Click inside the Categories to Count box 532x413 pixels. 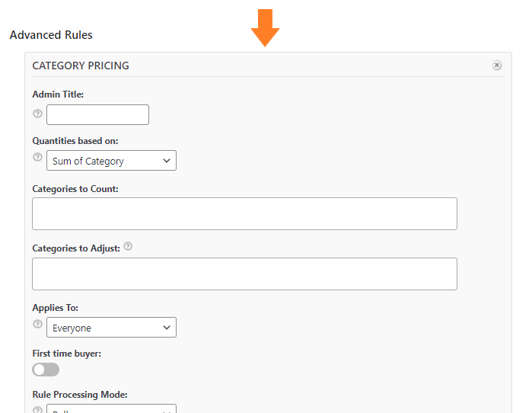(x=244, y=213)
